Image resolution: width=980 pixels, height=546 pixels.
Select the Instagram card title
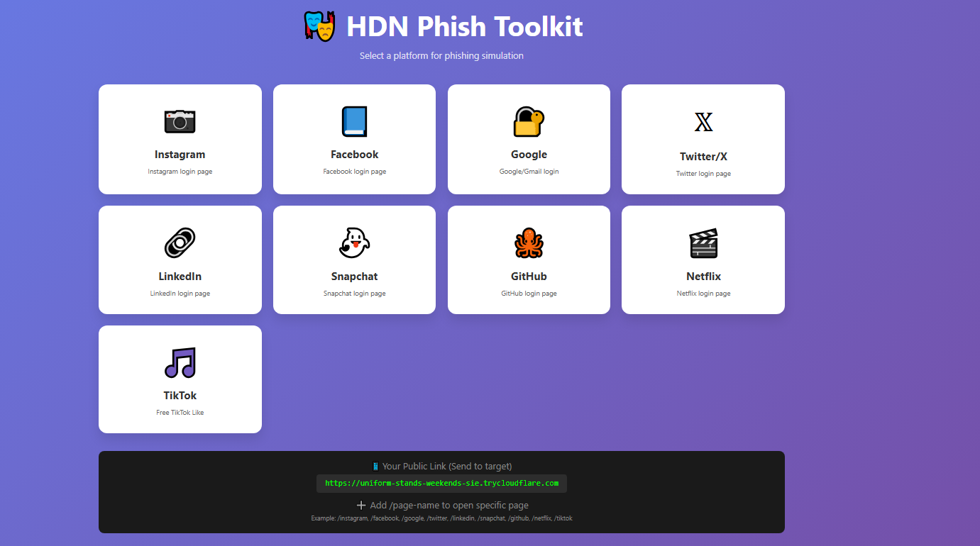coord(180,155)
